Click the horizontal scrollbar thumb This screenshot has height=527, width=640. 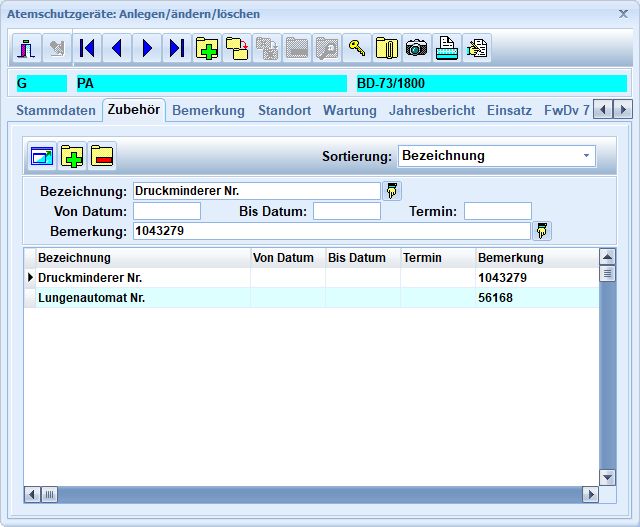pos(49,495)
